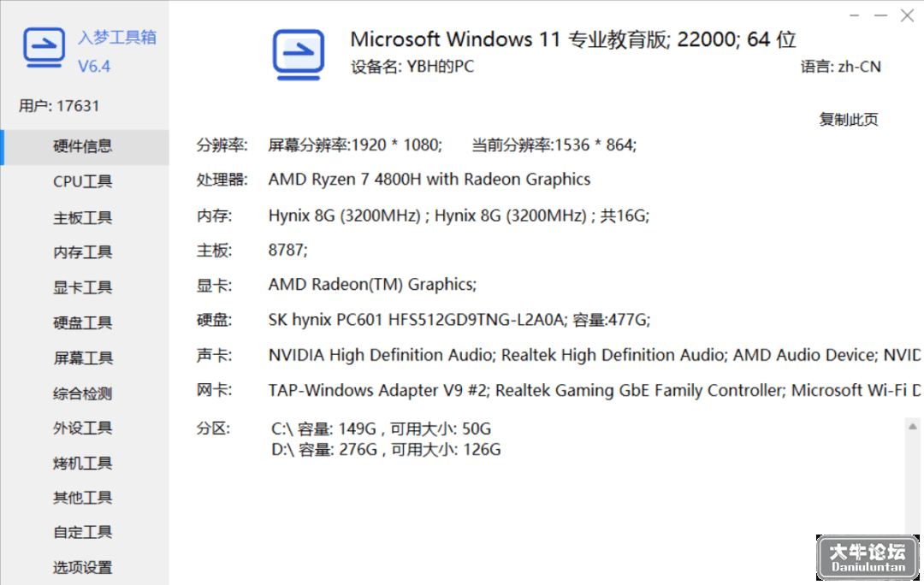Click the scrollbar up arrow in partition list
Viewport: 924px width, 585px height.
click(x=912, y=427)
